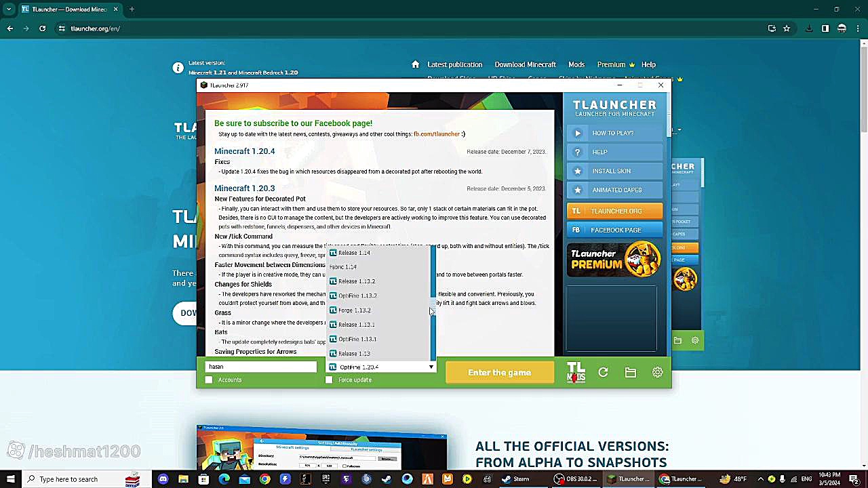
Task: Select Release 1.13 from the version list
Action: coord(378,353)
